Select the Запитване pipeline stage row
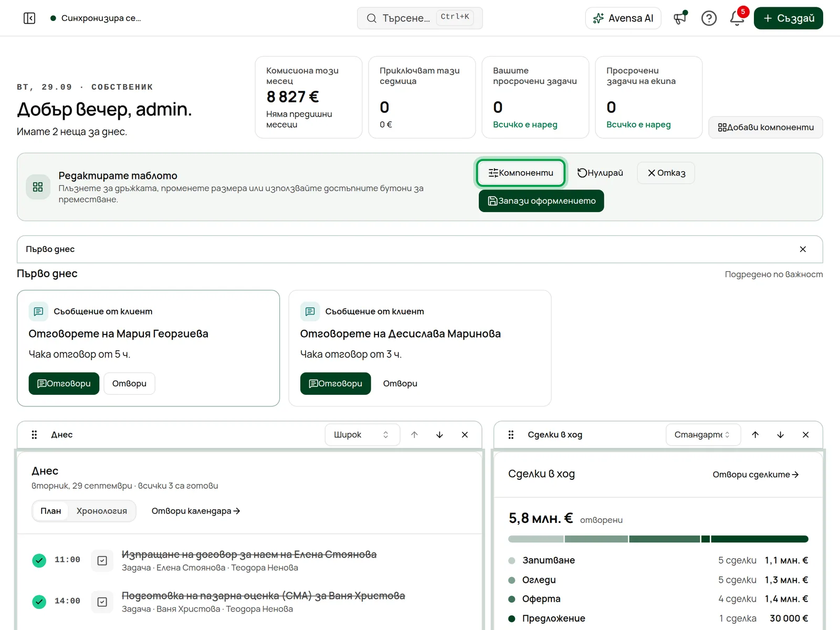 (658, 560)
